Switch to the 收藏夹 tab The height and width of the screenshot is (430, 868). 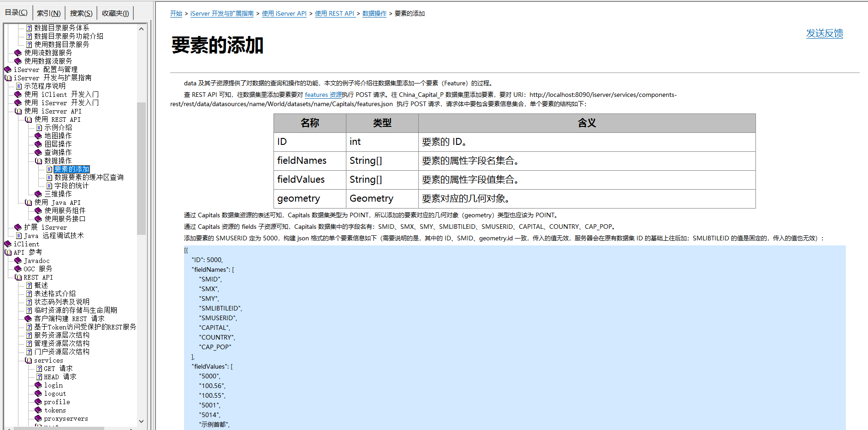[x=115, y=13]
